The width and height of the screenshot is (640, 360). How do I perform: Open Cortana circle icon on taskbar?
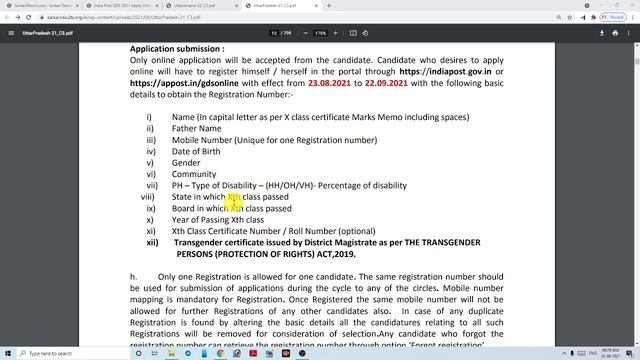pyautogui.click(x=138, y=353)
